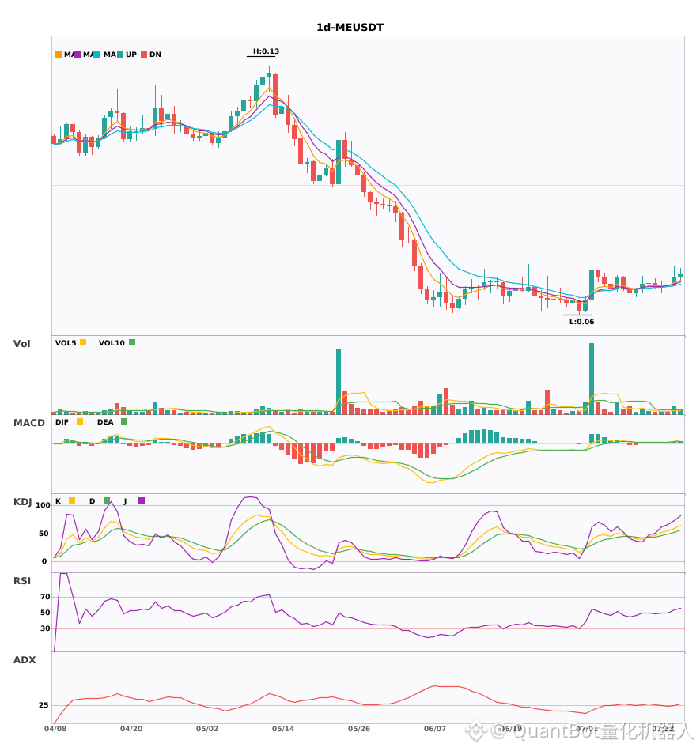Click the ADX axis value 25
The width and height of the screenshot is (700, 751).
click(44, 705)
